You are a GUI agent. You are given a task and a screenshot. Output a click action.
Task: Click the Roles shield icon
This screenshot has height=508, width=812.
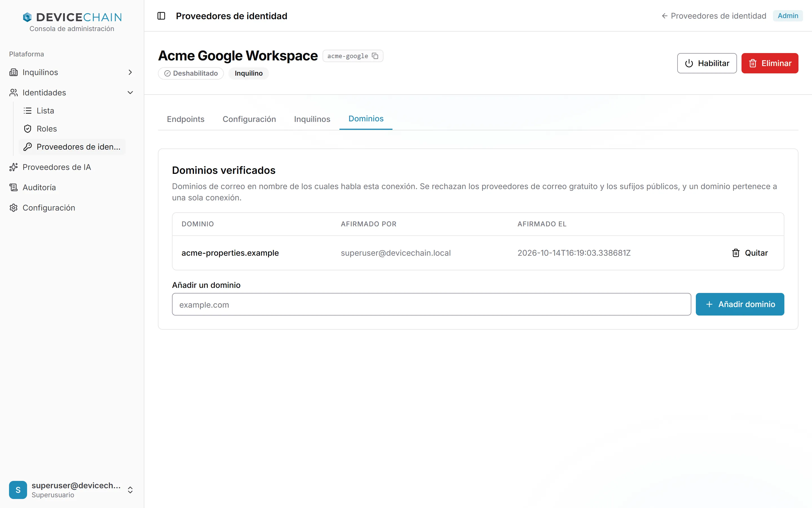28,129
